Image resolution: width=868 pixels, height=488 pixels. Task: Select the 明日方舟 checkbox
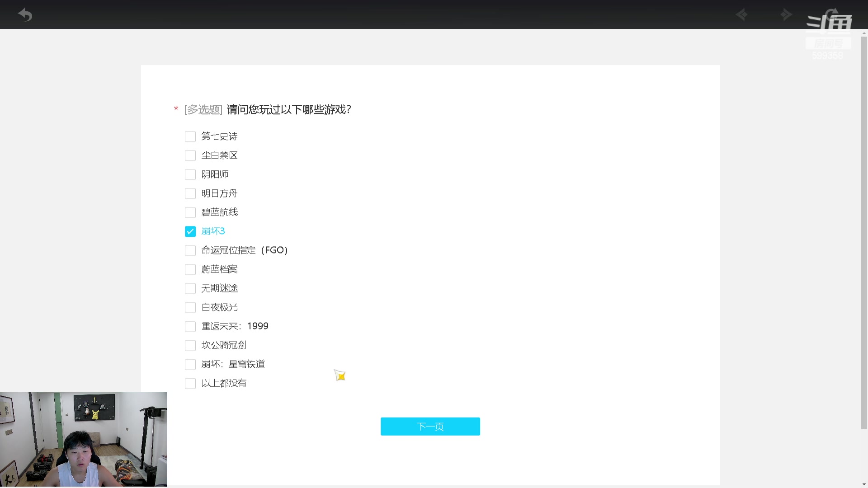coord(190,193)
